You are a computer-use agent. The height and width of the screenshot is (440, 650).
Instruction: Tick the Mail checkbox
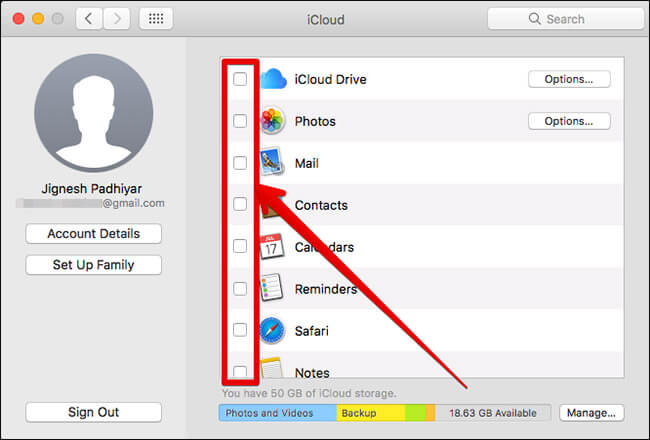coord(240,163)
